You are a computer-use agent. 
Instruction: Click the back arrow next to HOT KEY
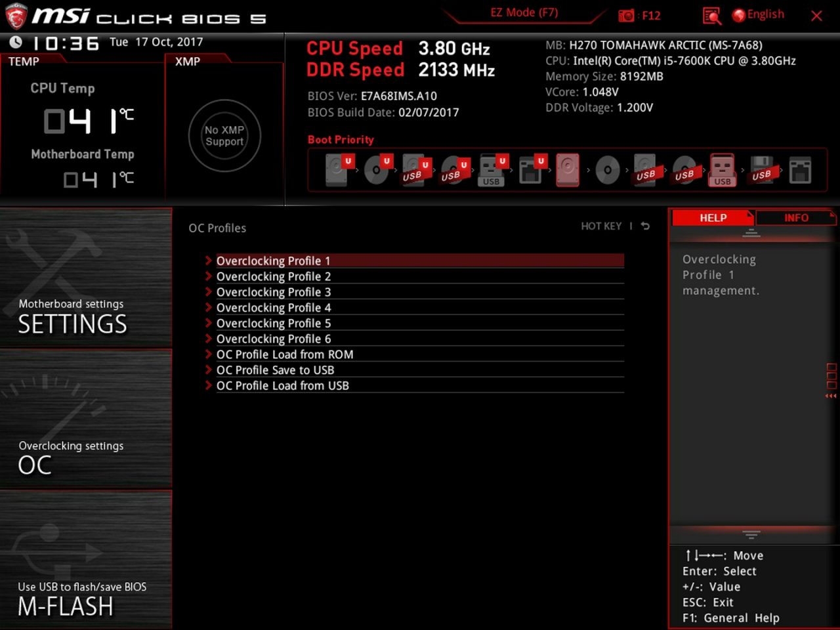(645, 226)
